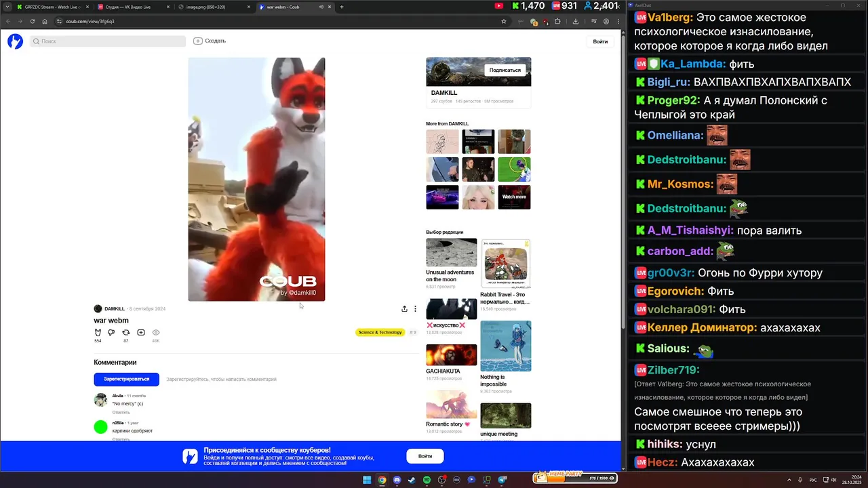Image resolution: width=868 pixels, height=488 pixels.
Task: Open the unique meeting coub thumbnail
Action: 506,415
